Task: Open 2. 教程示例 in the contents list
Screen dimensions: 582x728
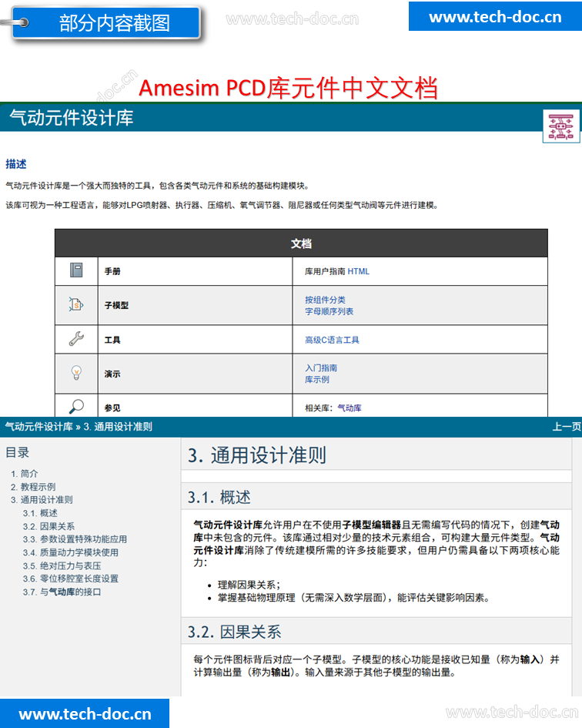Action: [33, 487]
